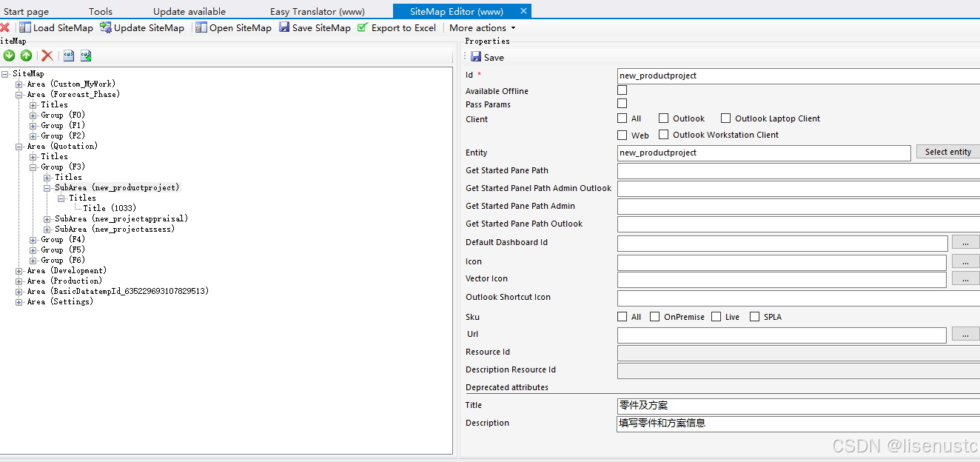Click the Entity input field
Image resolution: width=980 pixels, height=462 pixels.
tap(764, 153)
